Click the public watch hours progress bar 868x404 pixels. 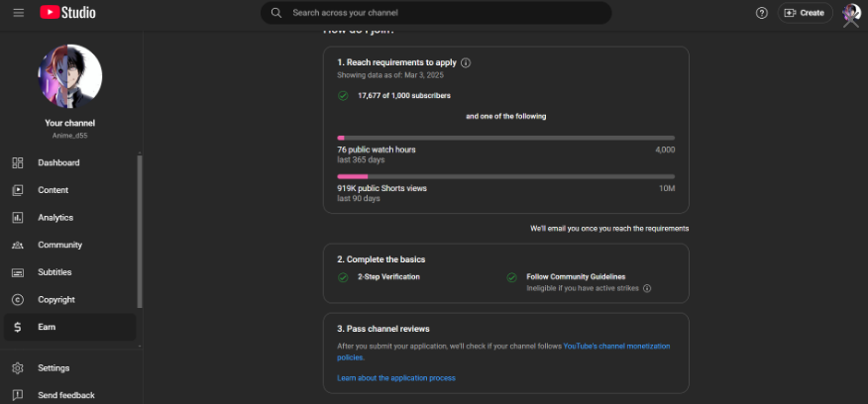(505, 138)
